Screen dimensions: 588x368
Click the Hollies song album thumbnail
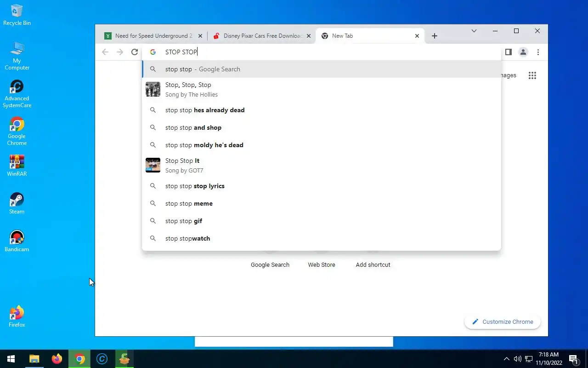tap(153, 89)
